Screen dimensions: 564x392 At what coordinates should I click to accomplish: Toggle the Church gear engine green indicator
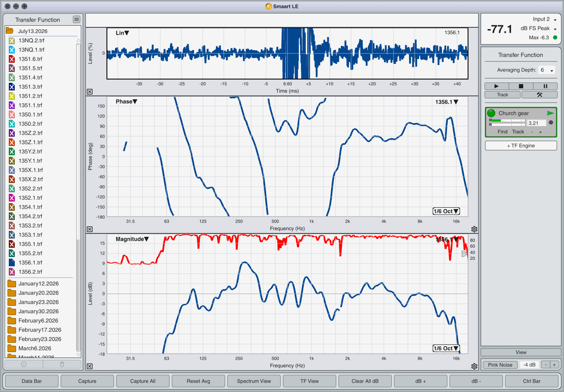491,113
